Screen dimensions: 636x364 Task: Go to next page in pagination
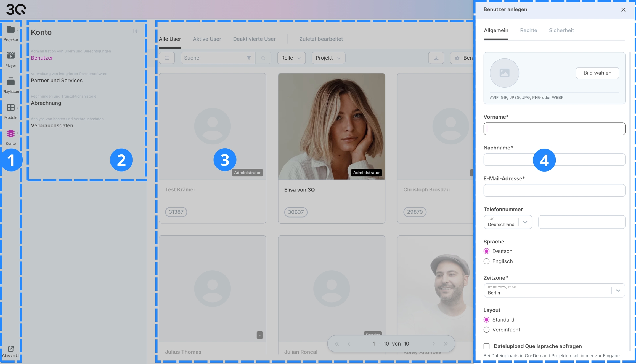click(434, 344)
